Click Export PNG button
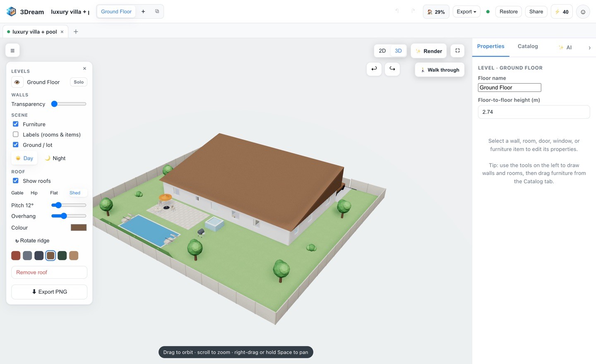The height and width of the screenshot is (364, 596). (49, 292)
